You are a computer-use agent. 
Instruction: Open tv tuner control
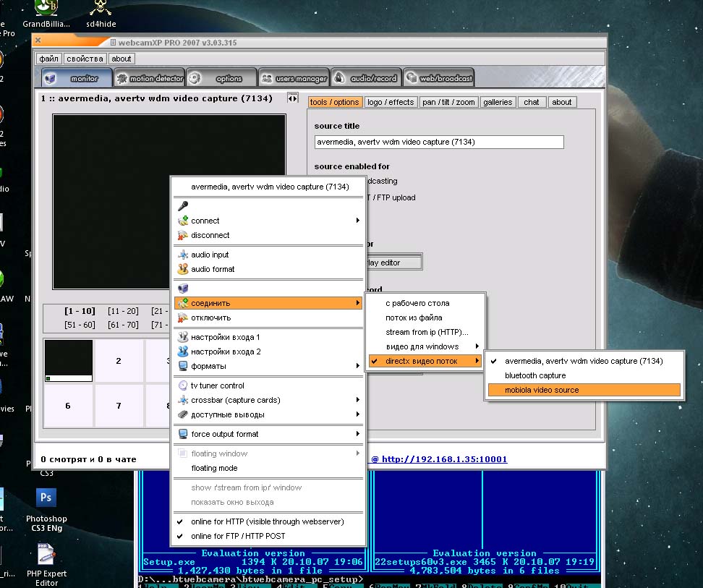[x=268, y=385]
